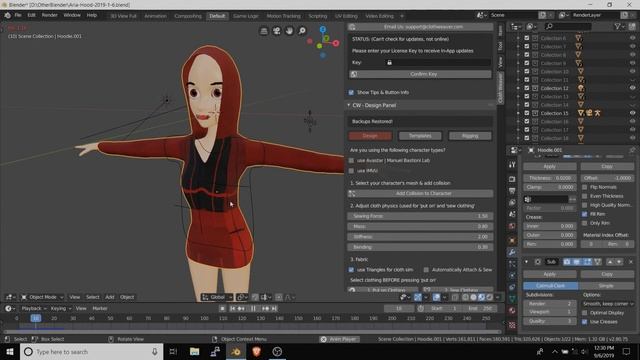Enable Automatically Attach & Sew checkbox
640x360 pixels.
[x=426, y=270]
